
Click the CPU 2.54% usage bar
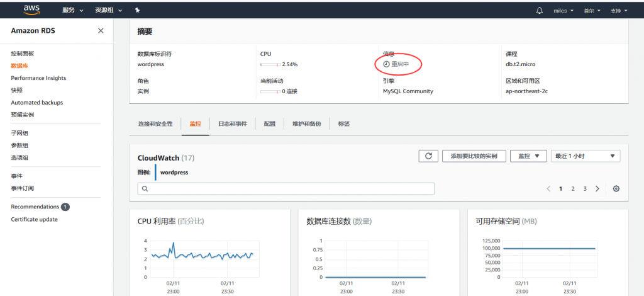270,64
